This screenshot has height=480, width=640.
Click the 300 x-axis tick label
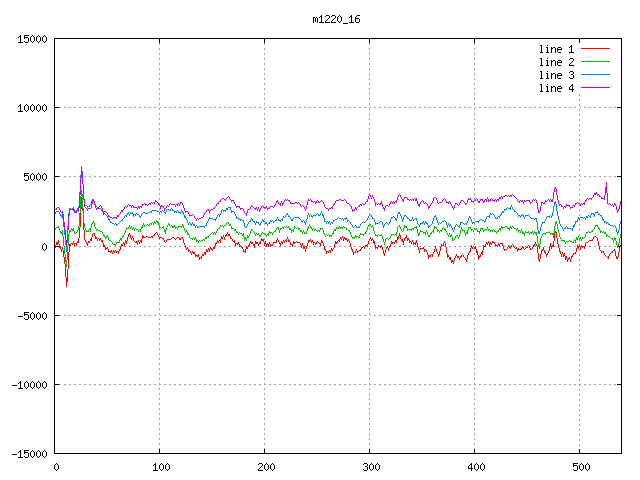(370, 467)
